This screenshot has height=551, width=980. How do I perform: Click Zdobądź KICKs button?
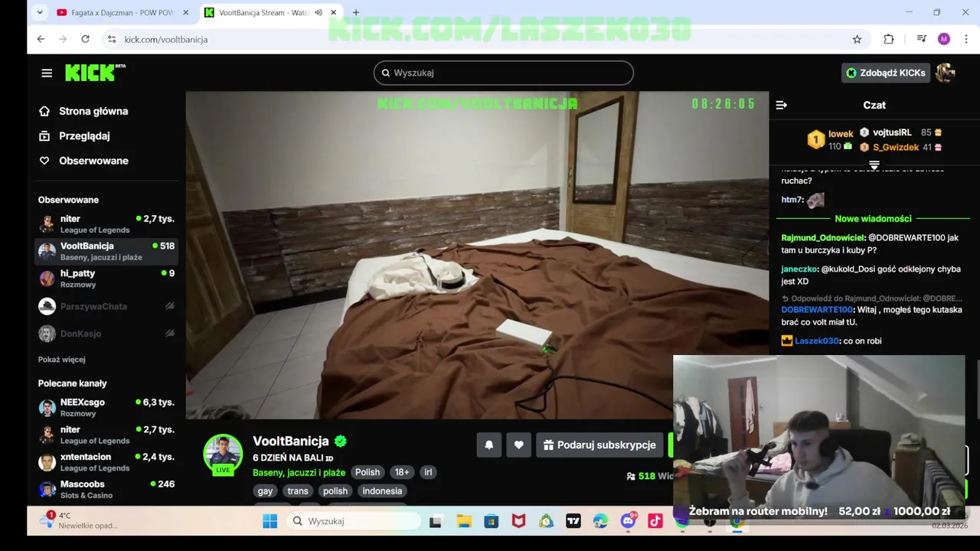tap(886, 73)
